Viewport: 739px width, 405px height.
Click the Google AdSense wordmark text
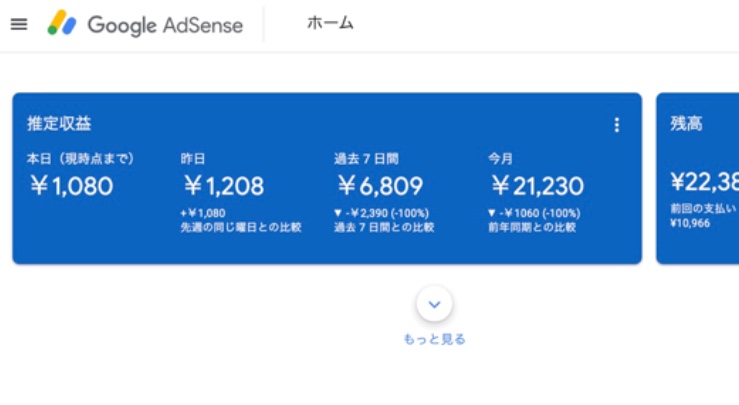coord(165,25)
